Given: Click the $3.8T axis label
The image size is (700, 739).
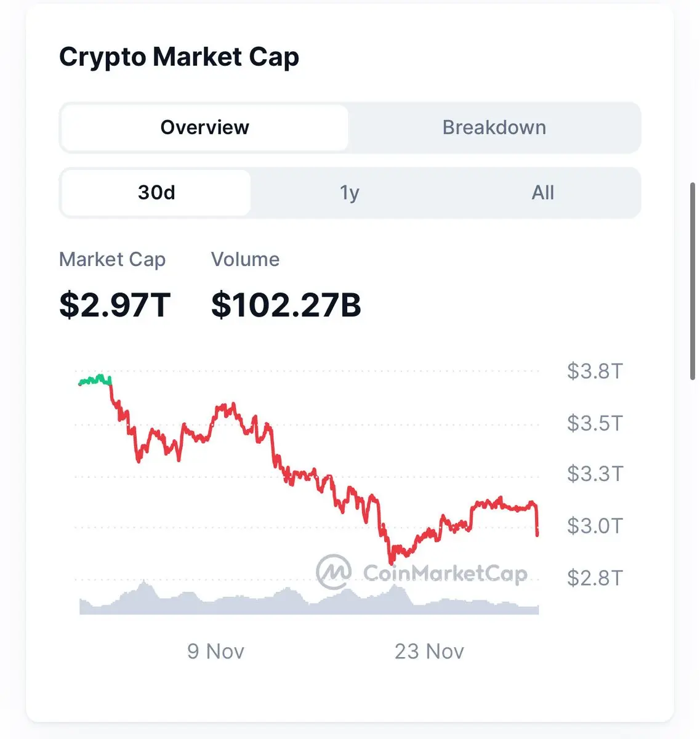Looking at the screenshot, I should [595, 371].
